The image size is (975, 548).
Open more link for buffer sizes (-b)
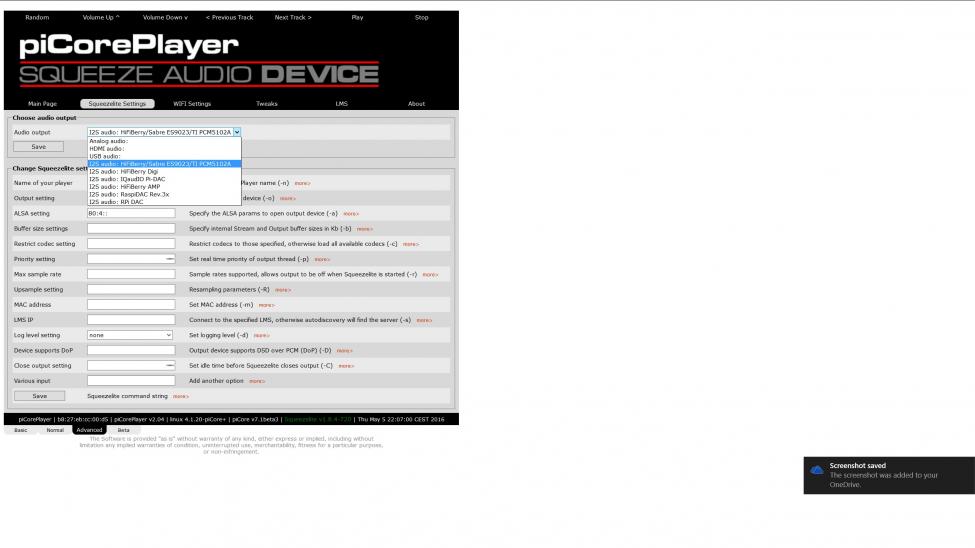click(x=365, y=229)
